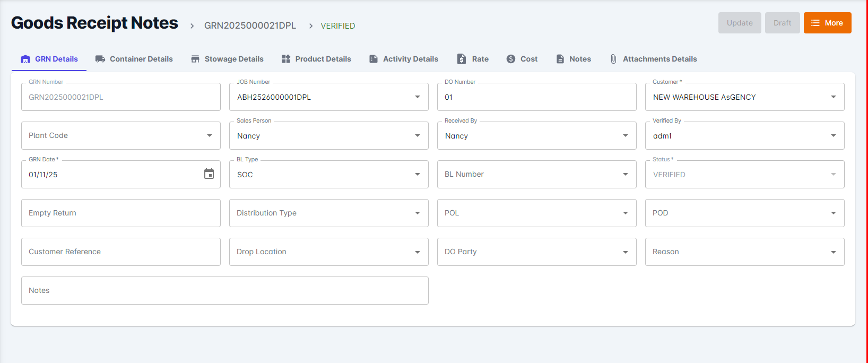This screenshot has width=868, height=363.
Task: Click the Cost dollar icon
Action: click(x=511, y=59)
